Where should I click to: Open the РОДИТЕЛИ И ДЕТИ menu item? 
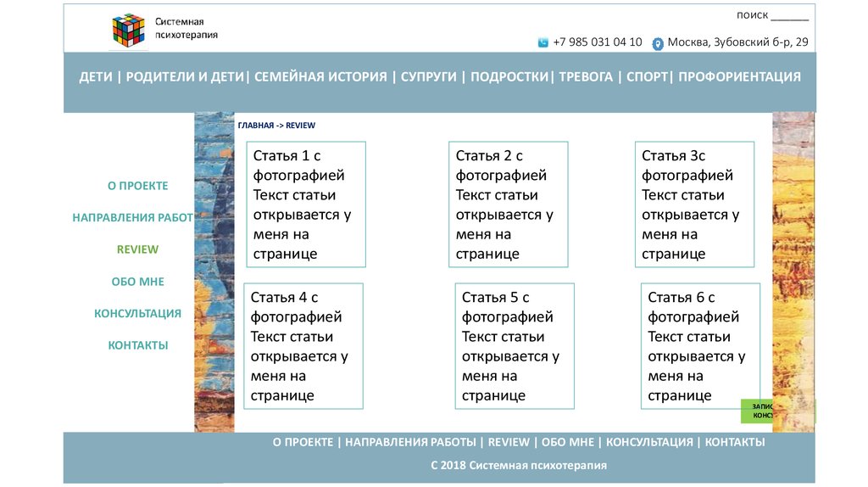[x=185, y=77]
